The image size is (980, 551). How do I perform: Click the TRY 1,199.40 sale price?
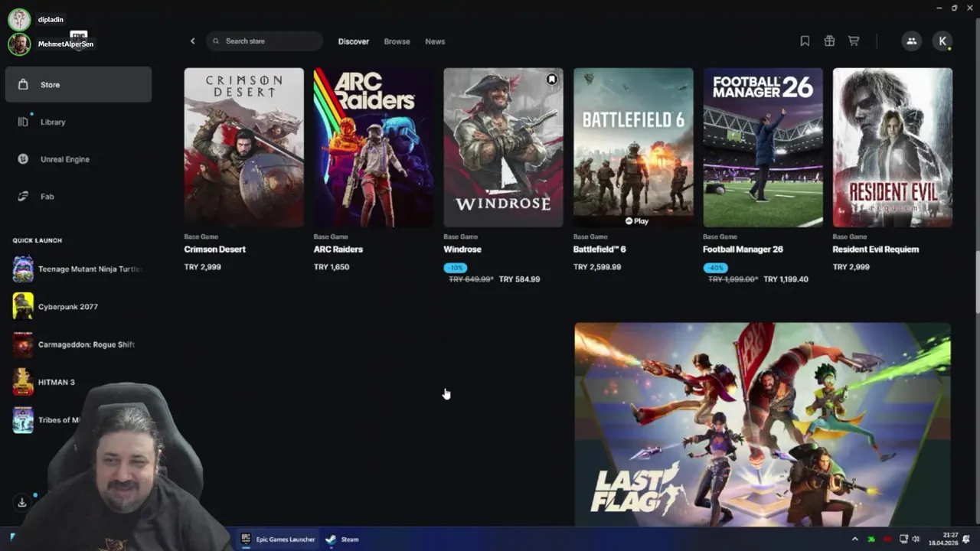(786, 279)
